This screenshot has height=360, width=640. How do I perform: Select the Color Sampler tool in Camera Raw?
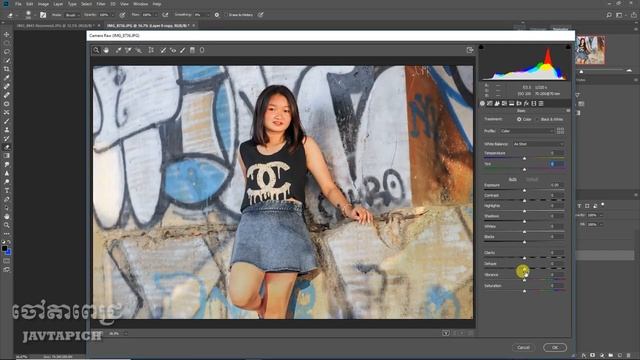coord(128,50)
